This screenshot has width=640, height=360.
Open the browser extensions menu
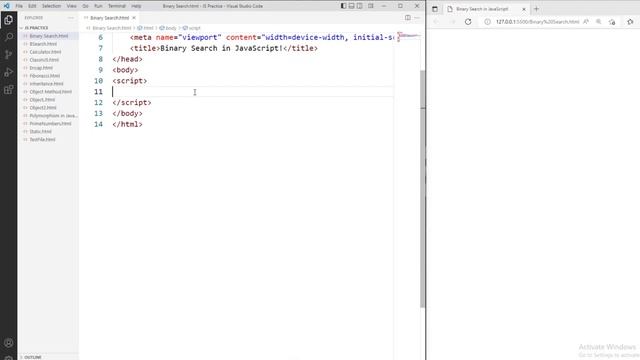click(x=630, y=22)
